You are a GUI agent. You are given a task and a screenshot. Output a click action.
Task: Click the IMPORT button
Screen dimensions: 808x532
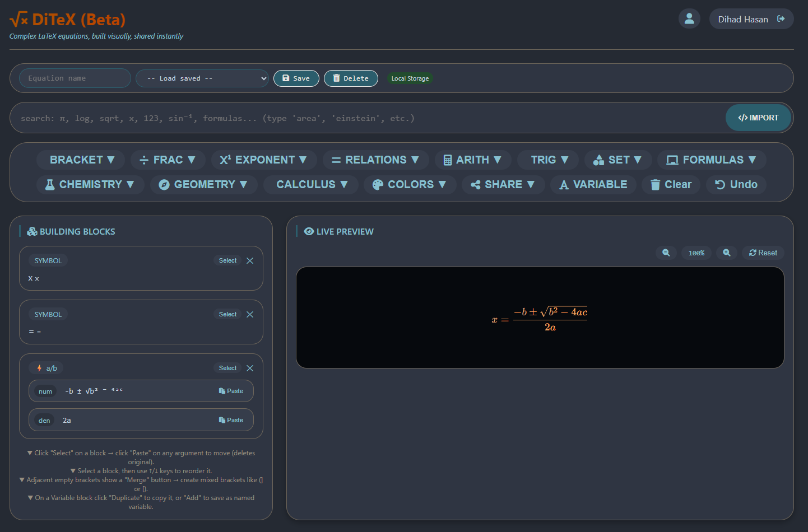coord(758,118)
